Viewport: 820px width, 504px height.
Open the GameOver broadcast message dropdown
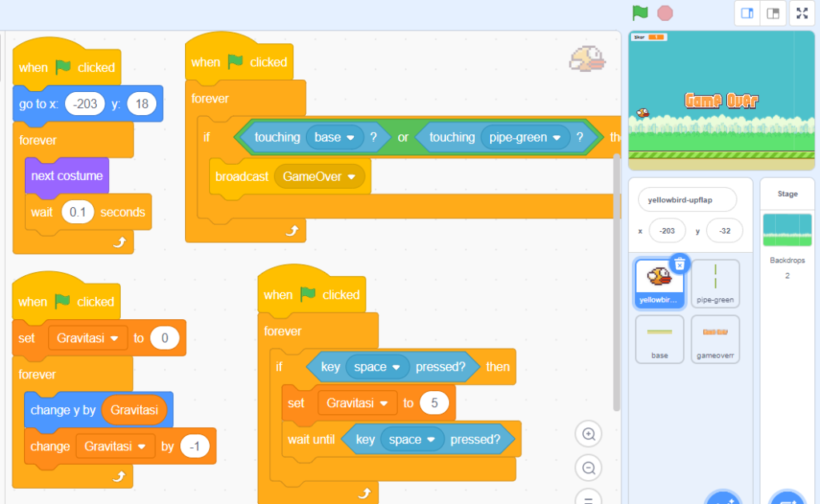[351, 177]
